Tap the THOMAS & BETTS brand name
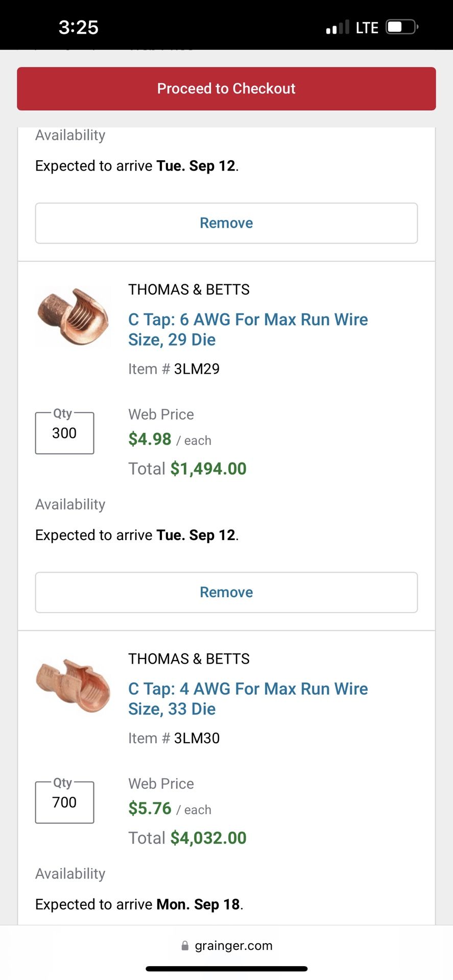 point(188,289)
